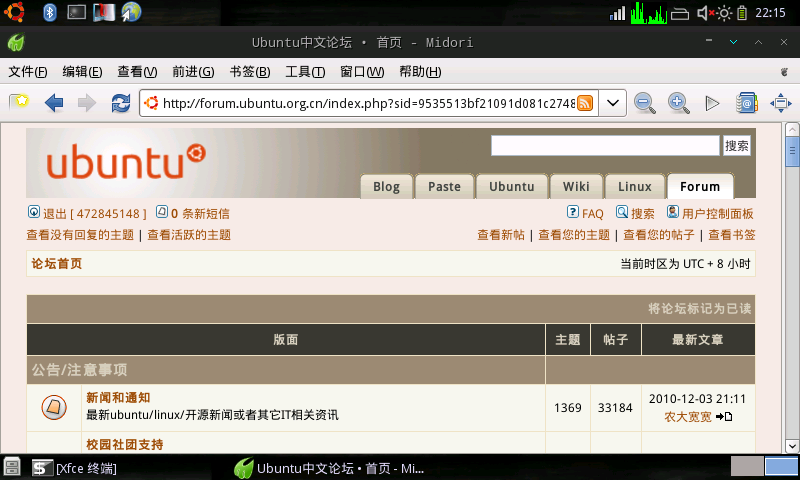Focus the forum search text box
Viewport: 800px width, 480px height.
(x=605, y=145)
